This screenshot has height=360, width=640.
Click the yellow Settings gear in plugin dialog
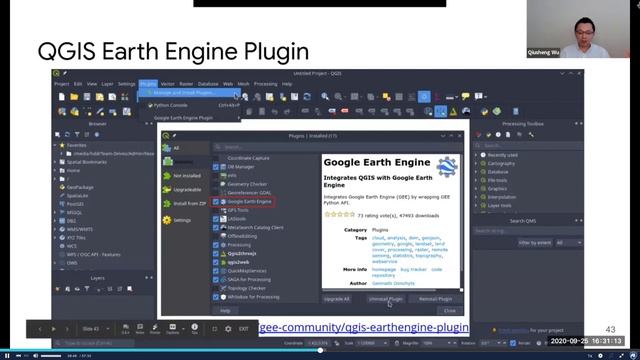(x=167, y=220)
